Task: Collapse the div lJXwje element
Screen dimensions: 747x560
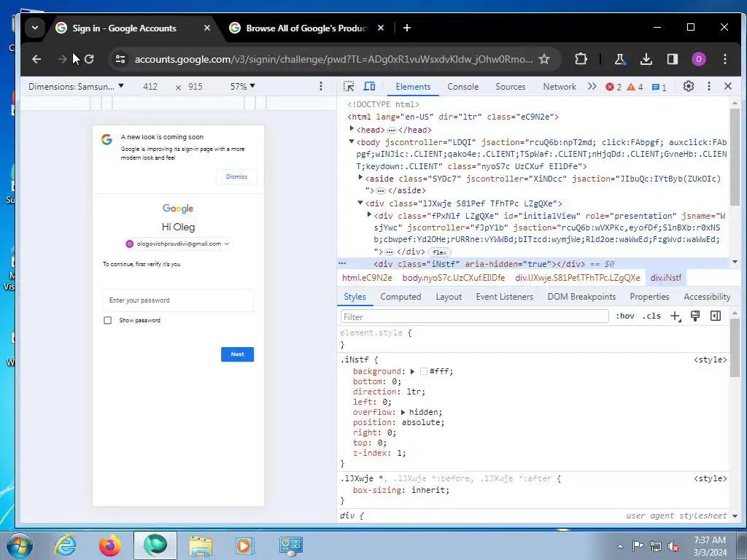Action: coord(360,203)
